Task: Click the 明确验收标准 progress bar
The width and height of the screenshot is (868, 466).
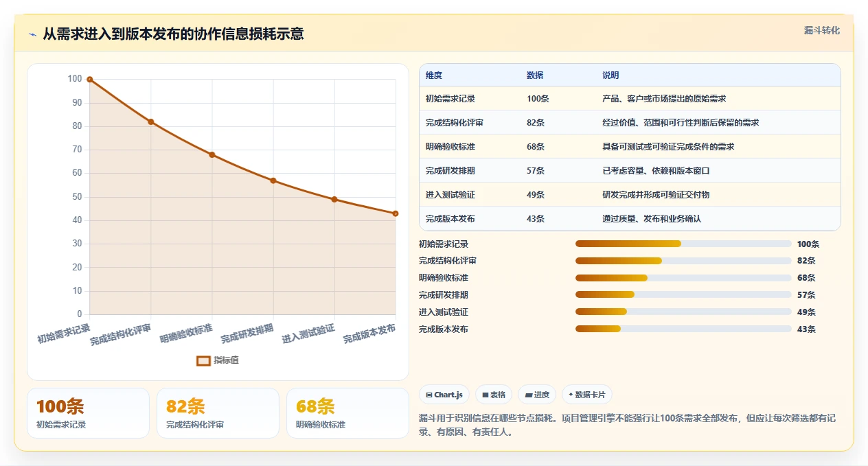Action: 683,278
